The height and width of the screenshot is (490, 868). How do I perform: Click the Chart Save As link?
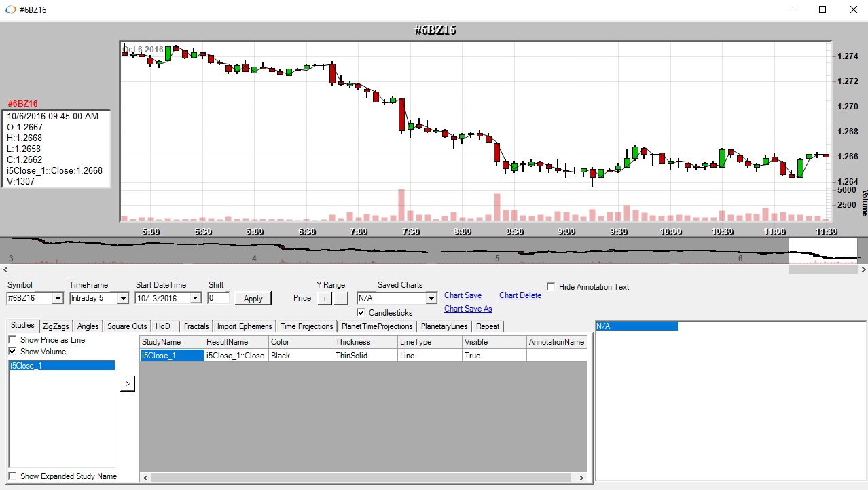pos(468,309)
